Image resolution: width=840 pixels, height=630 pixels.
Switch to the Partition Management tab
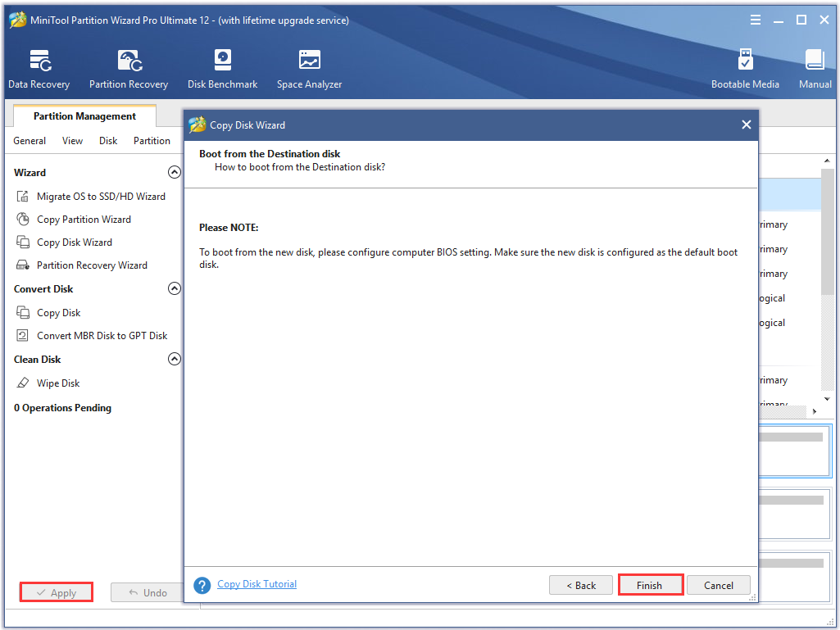point(84,116)
